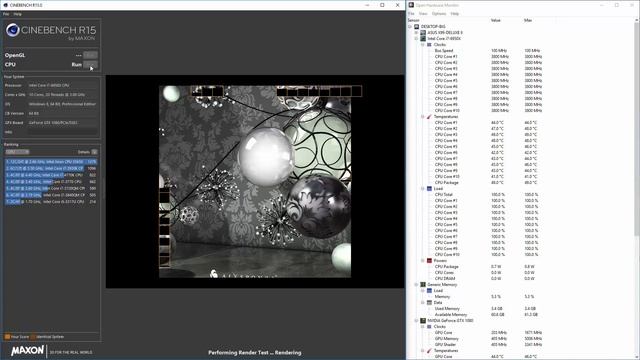Viewport: 640px width, 360px height.
Task: Click the CPU Load group icon
Action: click(429, 189)
